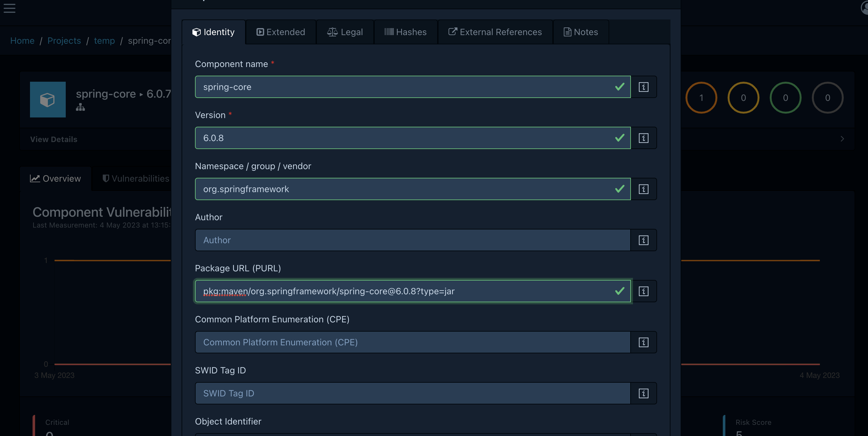Click the Component name input field

(x=413, y=87)
